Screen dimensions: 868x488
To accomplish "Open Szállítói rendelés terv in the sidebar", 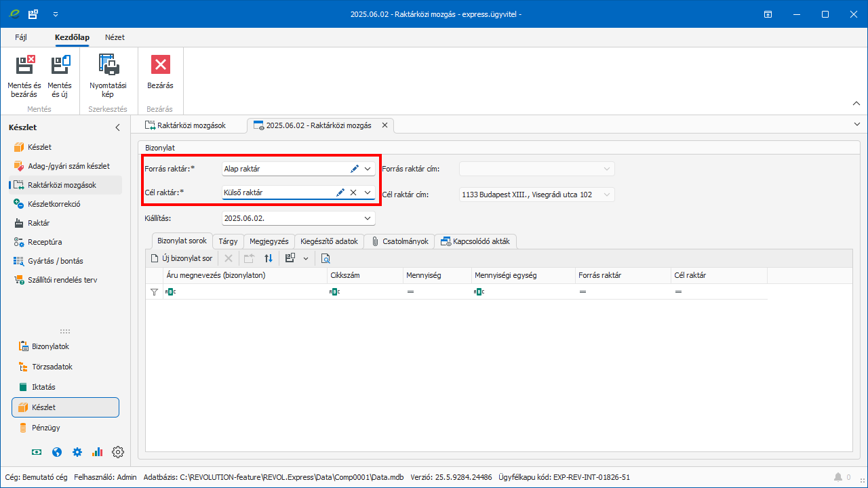I will point(65,280).
